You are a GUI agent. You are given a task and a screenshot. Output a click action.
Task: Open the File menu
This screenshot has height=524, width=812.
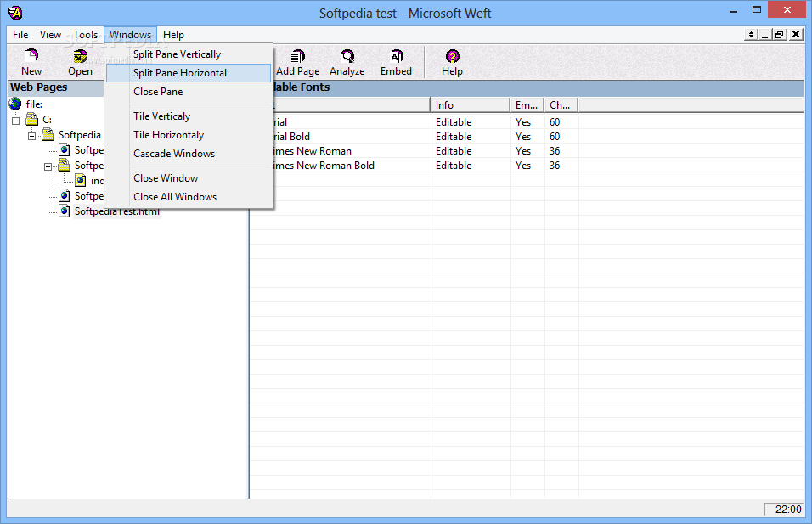click(x=20, y=35)
